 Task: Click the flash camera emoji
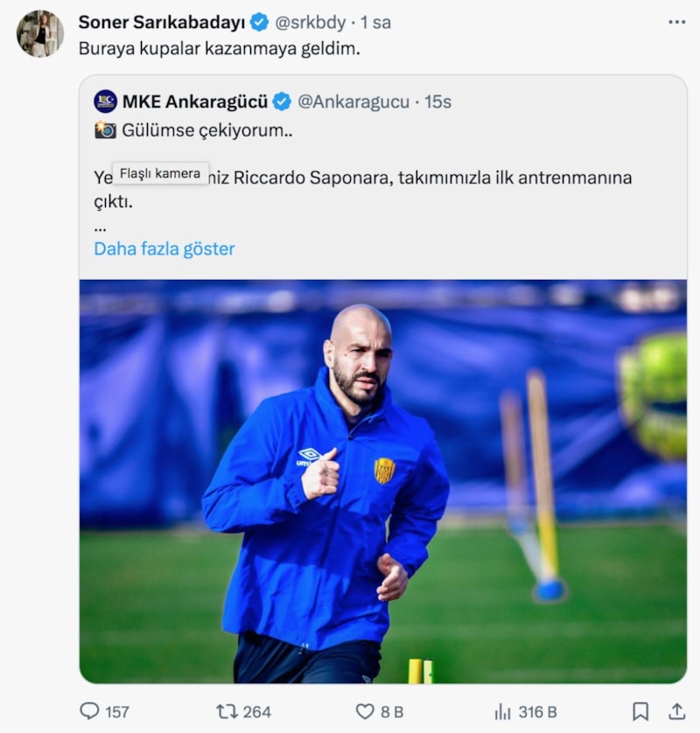105,129
